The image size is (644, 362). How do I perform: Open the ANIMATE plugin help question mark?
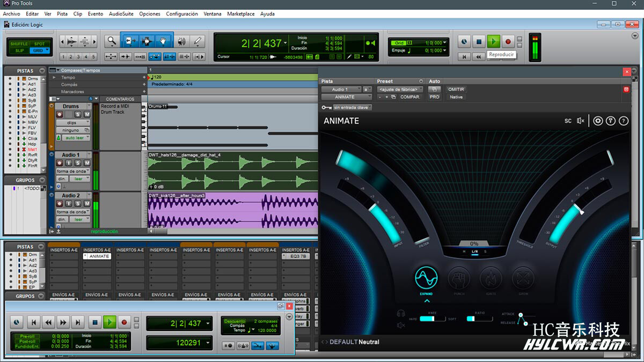click(x=624, y=121)
